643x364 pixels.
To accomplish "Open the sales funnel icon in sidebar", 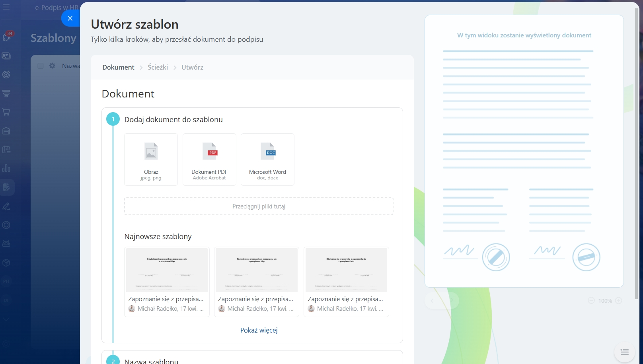I will [x=6, y=93].
